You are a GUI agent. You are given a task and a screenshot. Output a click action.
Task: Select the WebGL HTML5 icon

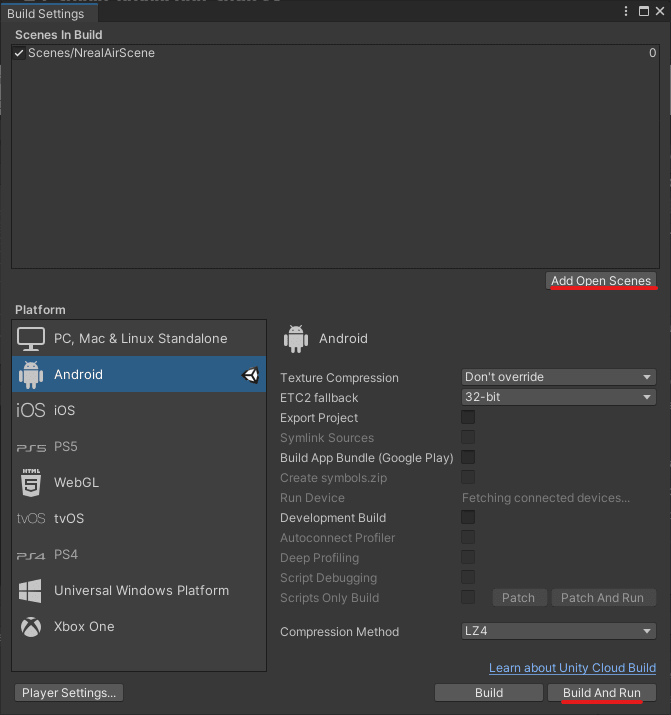(31, 482)
